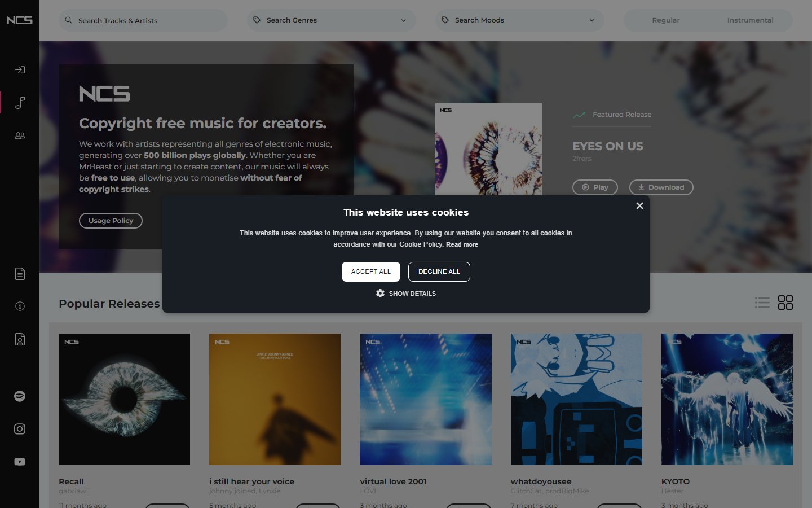The width and height of the screenshot is (812, 508).
Task: Open the login arrow icon in sidebar
Action: [x=20, y=70]
